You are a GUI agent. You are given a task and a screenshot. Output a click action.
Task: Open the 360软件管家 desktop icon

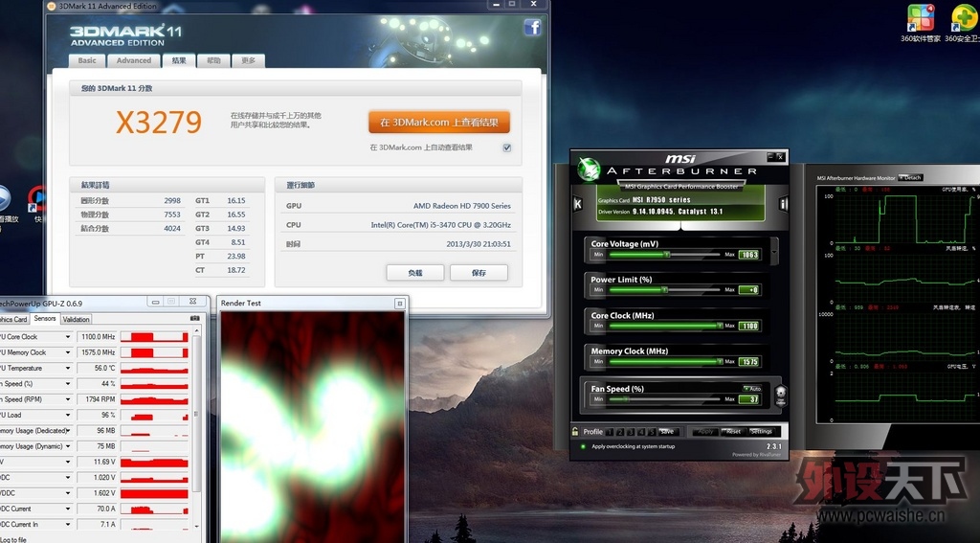(920, 23)
